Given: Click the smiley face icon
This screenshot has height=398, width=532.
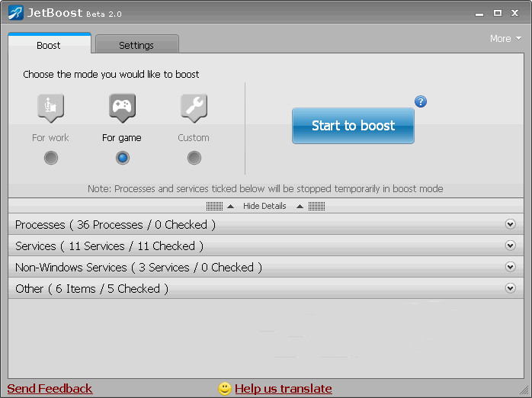Looking at the screenshot, I should click(225, 389).
